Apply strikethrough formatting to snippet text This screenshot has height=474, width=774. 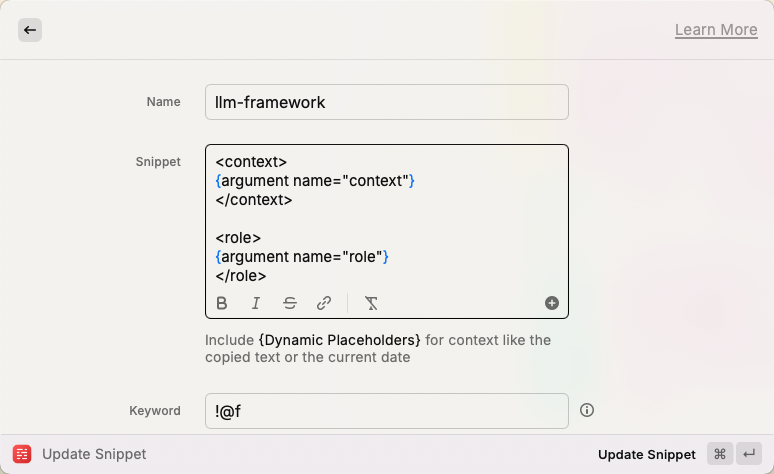[290, 303]
